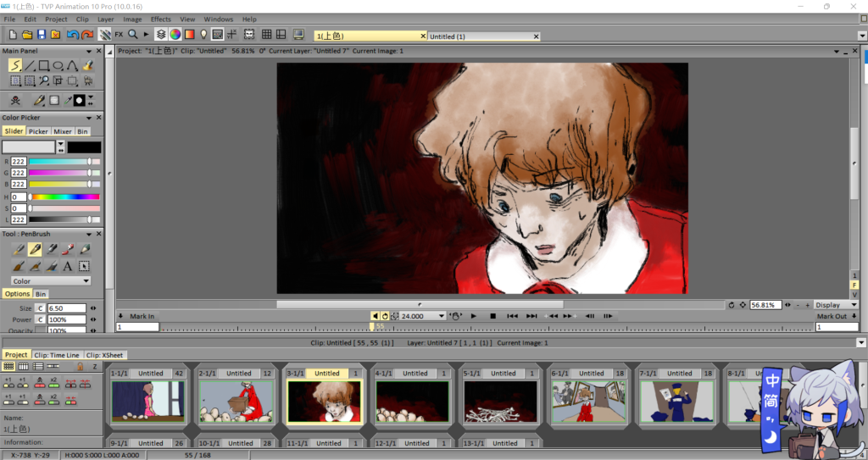Image resolution: width=868 pixels, height=460 pixels.
Task: Save project with floppy disk icon
Action: click(x=42, y=35)
